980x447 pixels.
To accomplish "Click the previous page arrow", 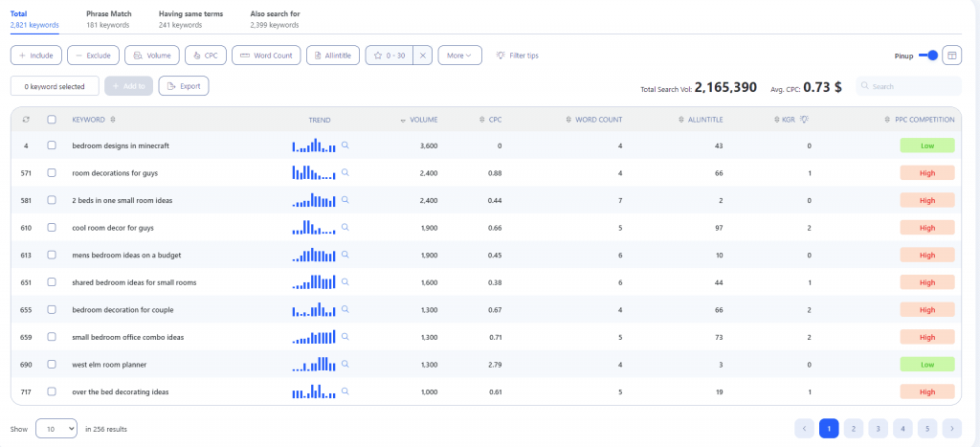I will click(x=804, y=428).
